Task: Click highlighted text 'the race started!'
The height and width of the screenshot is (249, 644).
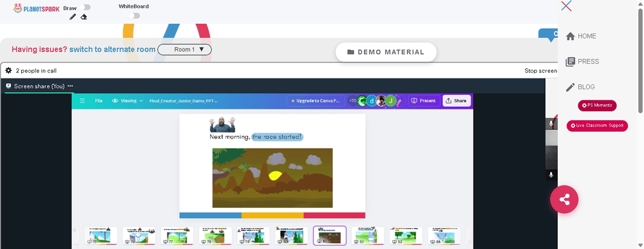Action: [x=277, y=136]
